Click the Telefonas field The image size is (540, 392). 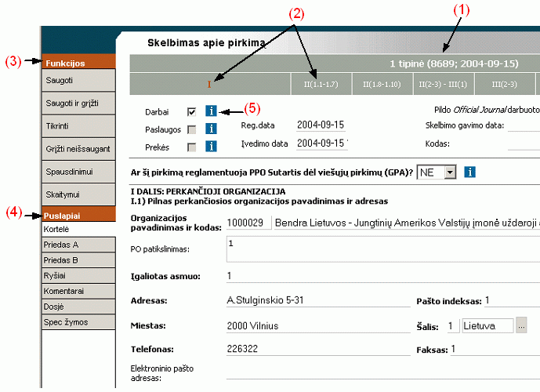[x=318, y=349]
